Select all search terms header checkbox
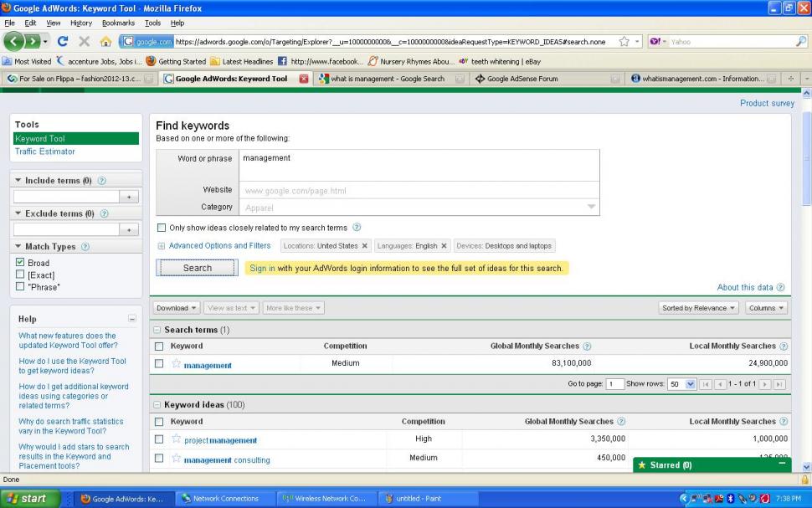 pos(159,346)
